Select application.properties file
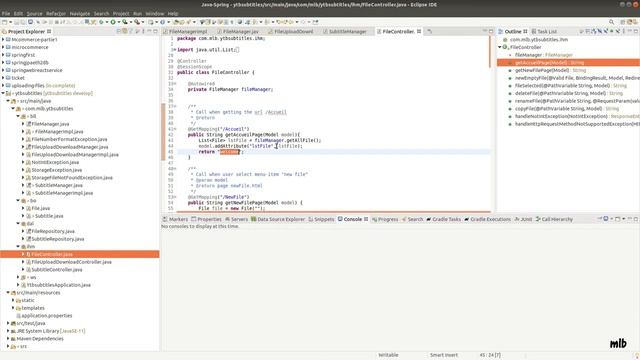The image size is (640, 360). click(47, 316)
